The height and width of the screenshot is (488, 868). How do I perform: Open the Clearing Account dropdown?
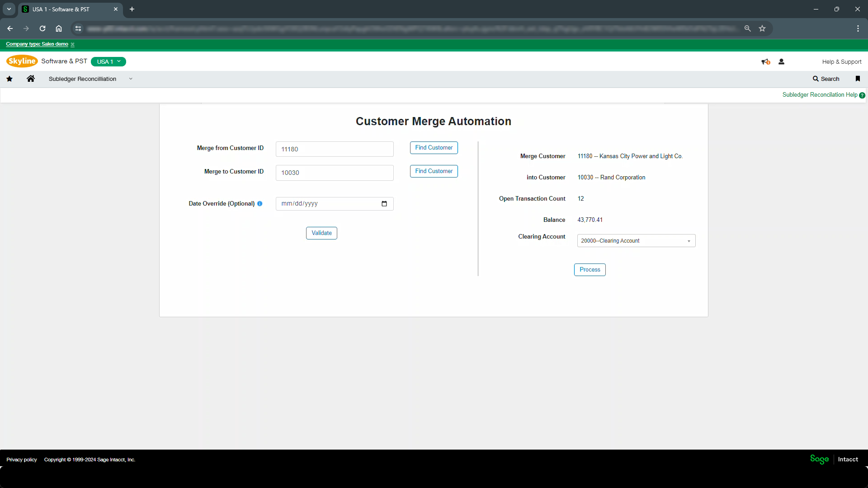click(636, 241)
